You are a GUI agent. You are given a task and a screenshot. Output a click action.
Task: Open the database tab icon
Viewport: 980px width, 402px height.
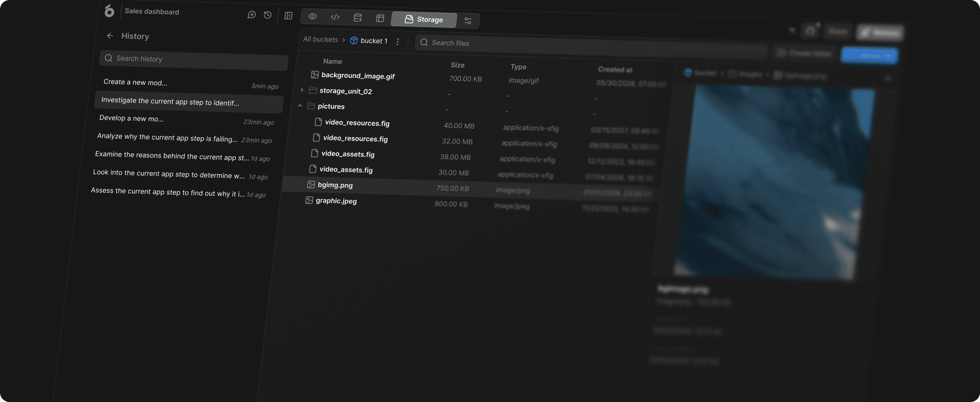tap(357, 18)
